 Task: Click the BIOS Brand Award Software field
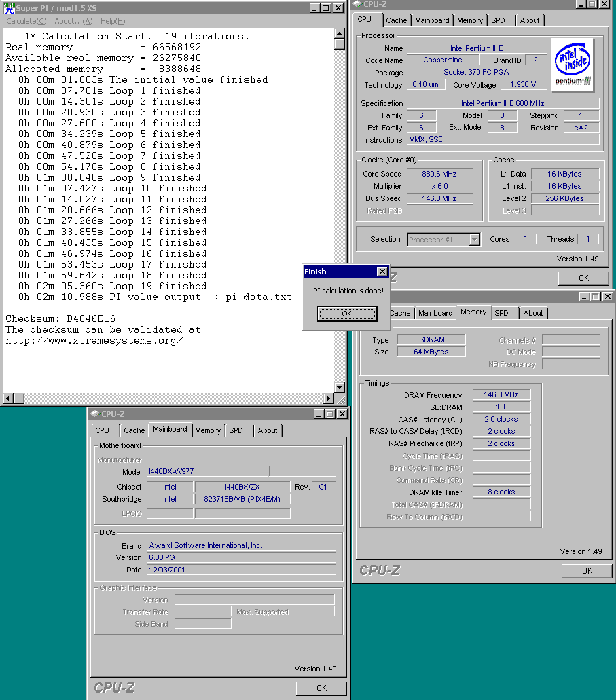[x=241, y=545]
